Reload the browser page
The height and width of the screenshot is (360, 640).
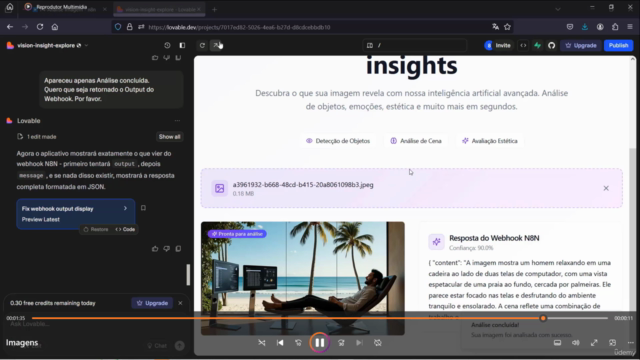pos(40,27)
